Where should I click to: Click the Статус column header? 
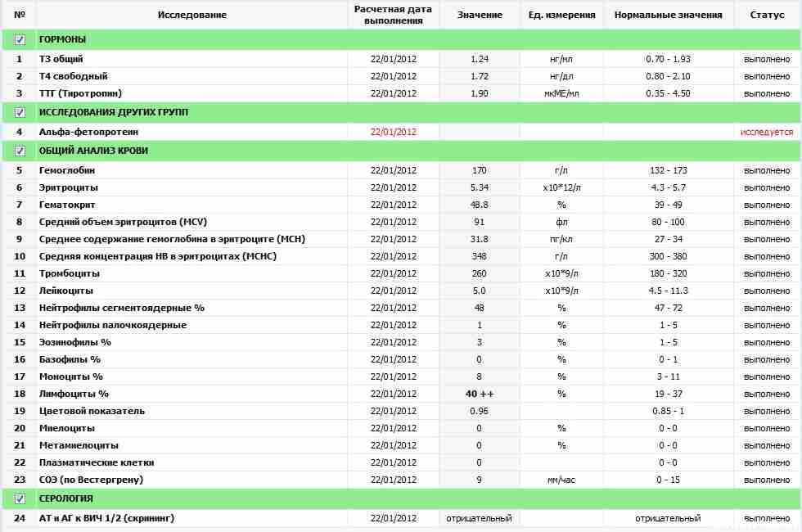767,15
